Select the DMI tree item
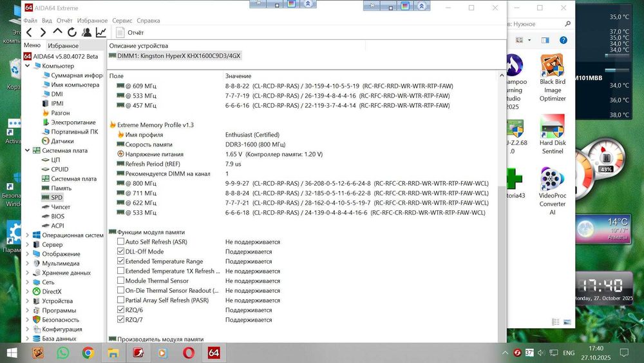 coord(53,94)
